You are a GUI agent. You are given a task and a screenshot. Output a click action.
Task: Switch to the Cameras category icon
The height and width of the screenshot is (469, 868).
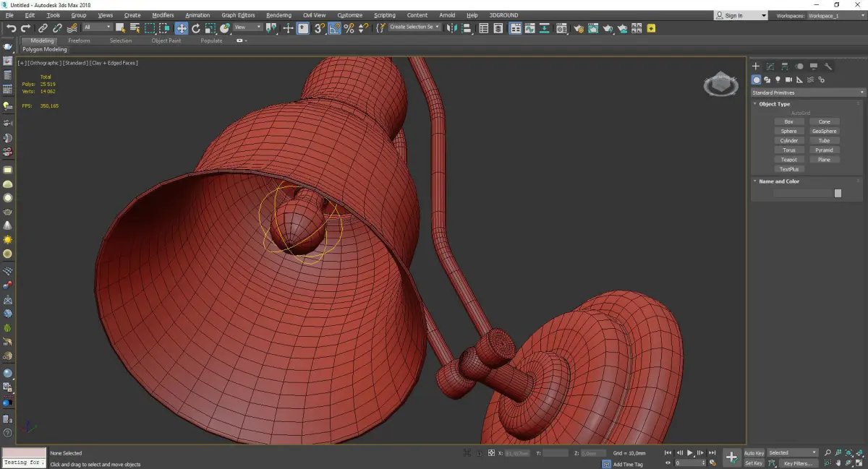pyautogui.click(x=789, y=79)
